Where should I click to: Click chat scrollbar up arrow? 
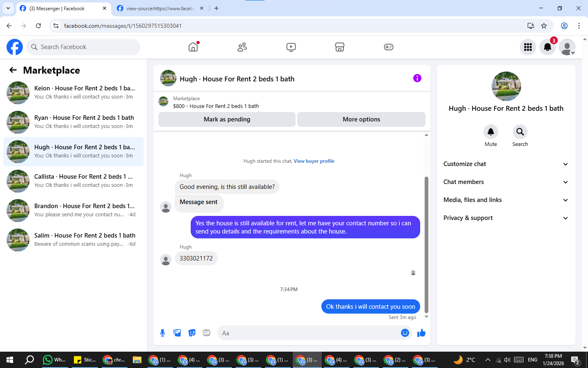[426, 135]
